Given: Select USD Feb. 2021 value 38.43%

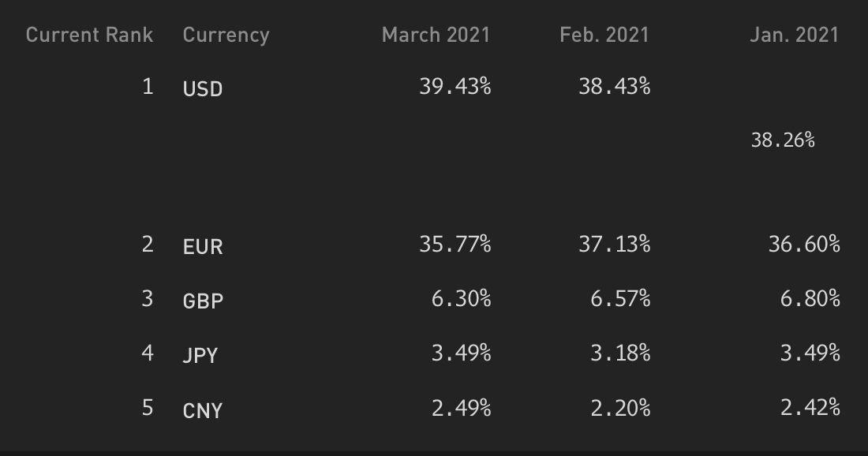Looking at the screenshot, I should click(x=615, y=86).
